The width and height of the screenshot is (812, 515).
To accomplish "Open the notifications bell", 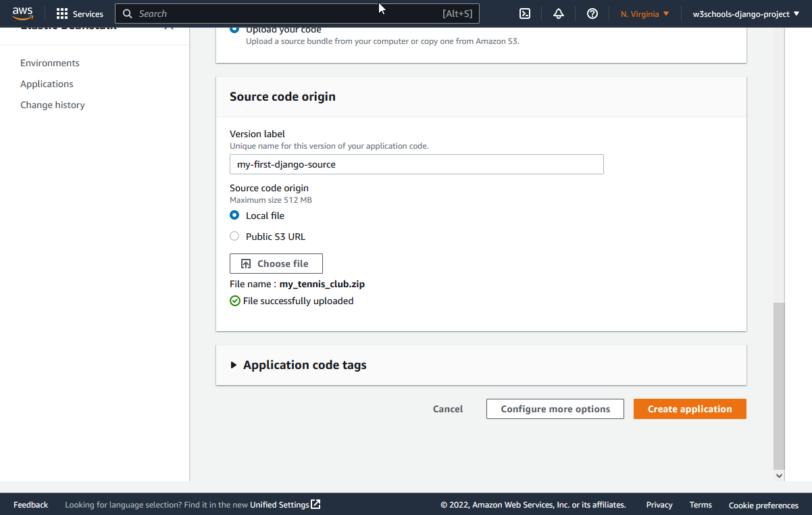I will point(559,14).
